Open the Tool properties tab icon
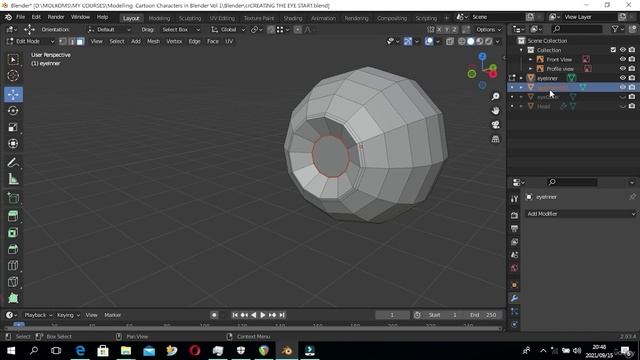 coord(514,199)
